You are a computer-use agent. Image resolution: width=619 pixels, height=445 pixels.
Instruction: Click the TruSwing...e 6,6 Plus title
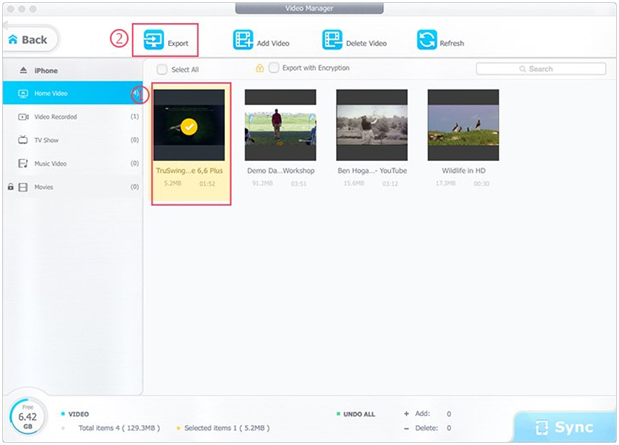189,171
